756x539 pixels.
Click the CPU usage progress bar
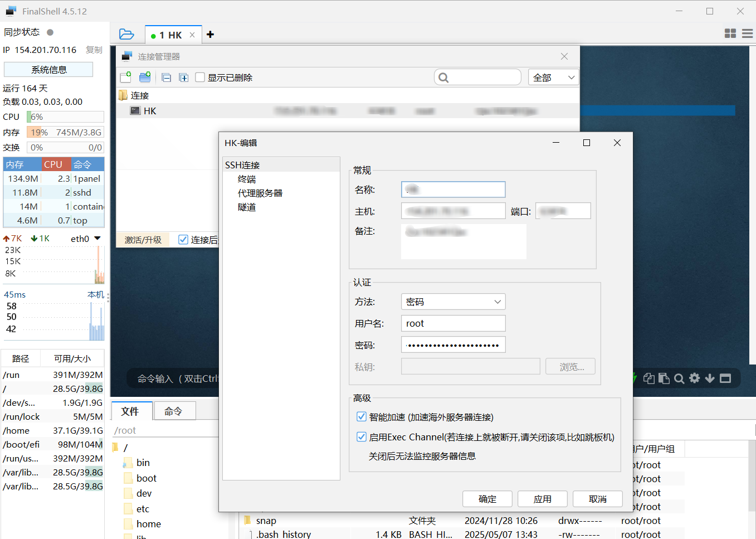[65, 116]
